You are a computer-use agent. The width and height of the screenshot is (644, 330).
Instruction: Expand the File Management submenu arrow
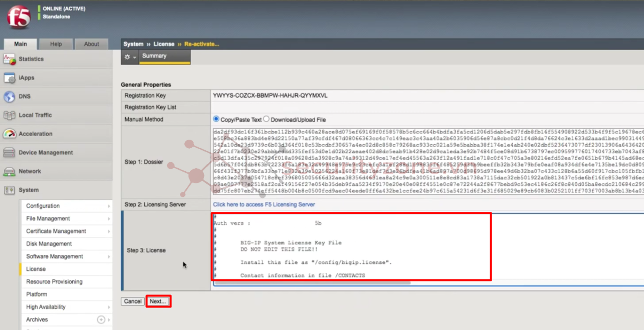[x=109, y=219]
